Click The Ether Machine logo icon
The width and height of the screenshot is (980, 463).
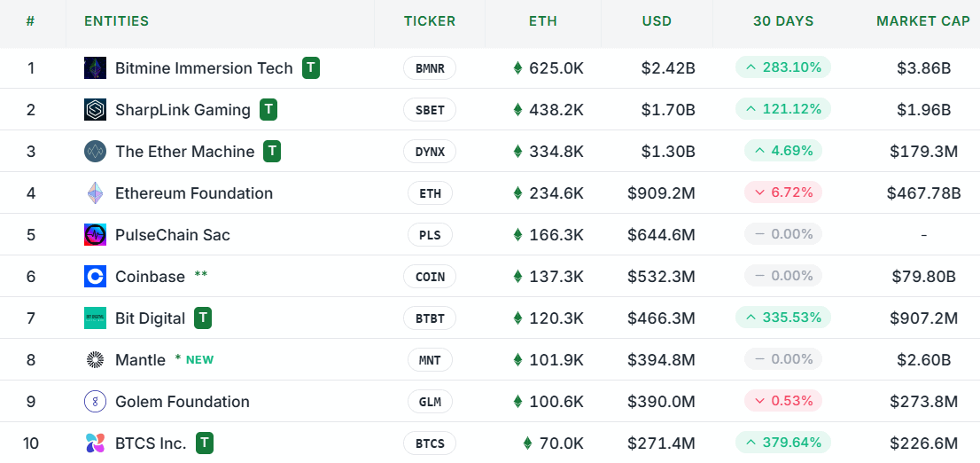95,152
